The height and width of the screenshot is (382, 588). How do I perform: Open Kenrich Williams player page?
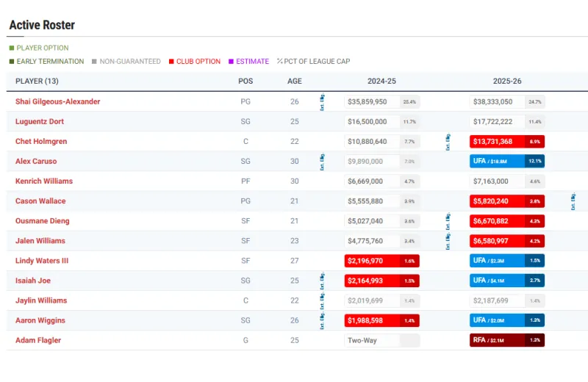point(44,181)
